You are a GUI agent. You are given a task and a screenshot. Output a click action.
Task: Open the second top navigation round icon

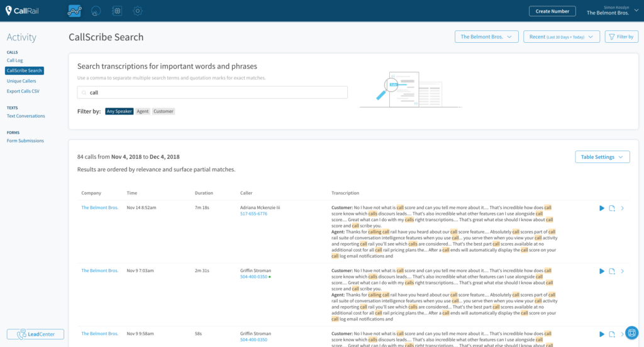(x=96, y=11)
